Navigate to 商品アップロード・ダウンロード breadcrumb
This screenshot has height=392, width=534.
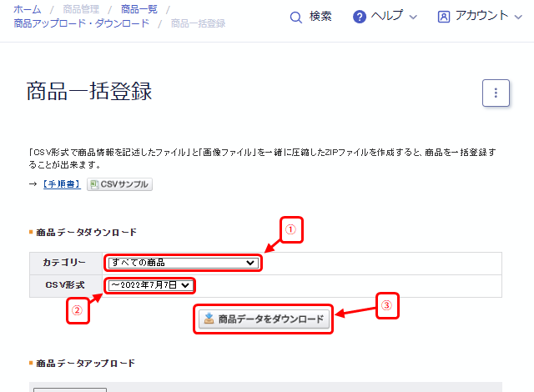pos(81,23)
